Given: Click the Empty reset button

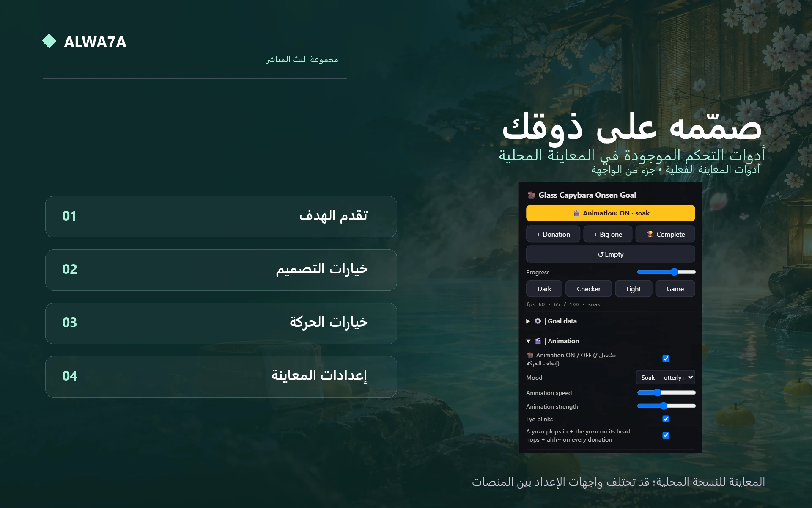Looking at the screenshot, I should [610, 254].
